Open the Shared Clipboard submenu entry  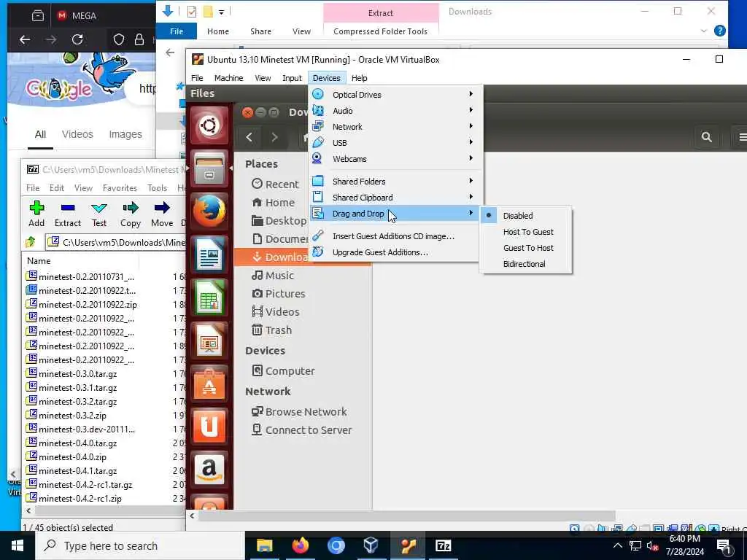tap(395, 198)
